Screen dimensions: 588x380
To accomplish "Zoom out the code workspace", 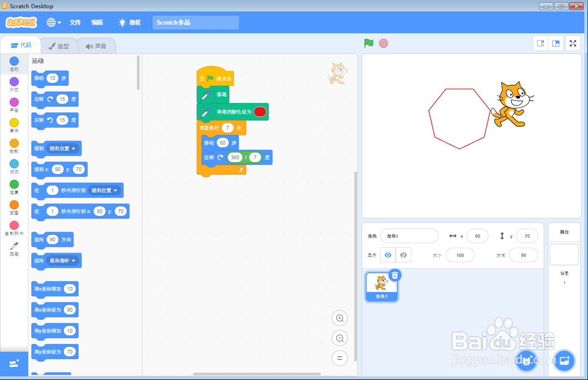I will [340, 338].
